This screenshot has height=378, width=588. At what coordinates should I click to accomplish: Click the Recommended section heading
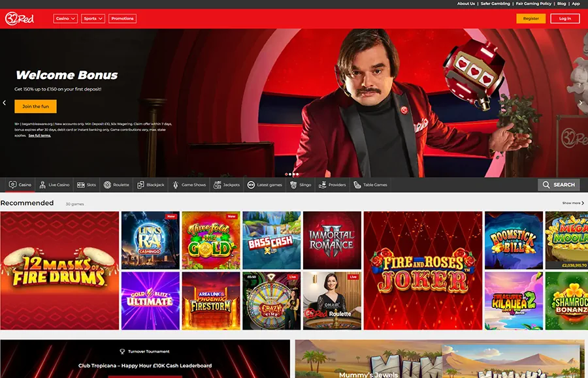pyautogui.click(x=27, y=202)
